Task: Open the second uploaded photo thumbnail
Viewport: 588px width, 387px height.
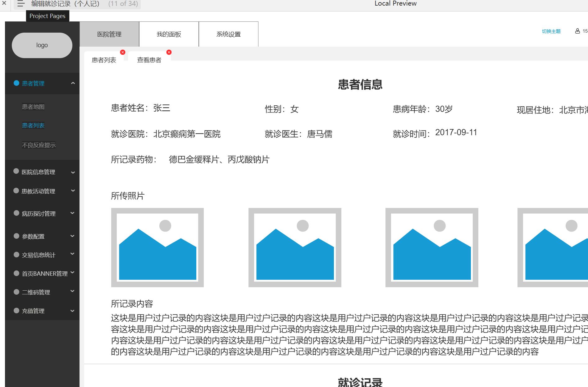Action: click(295, 247)
